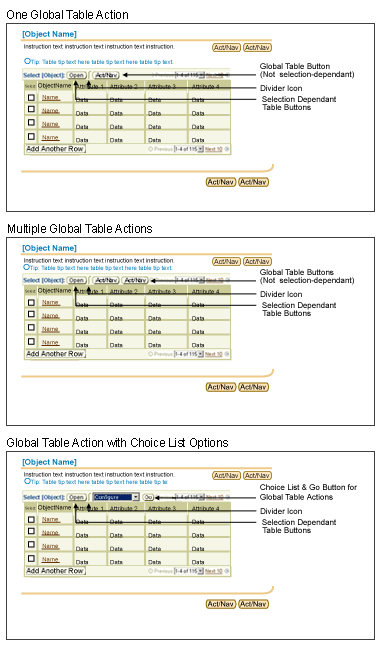
Task: Click Open in the One Global Table Action table
Action: pos(76,75)
